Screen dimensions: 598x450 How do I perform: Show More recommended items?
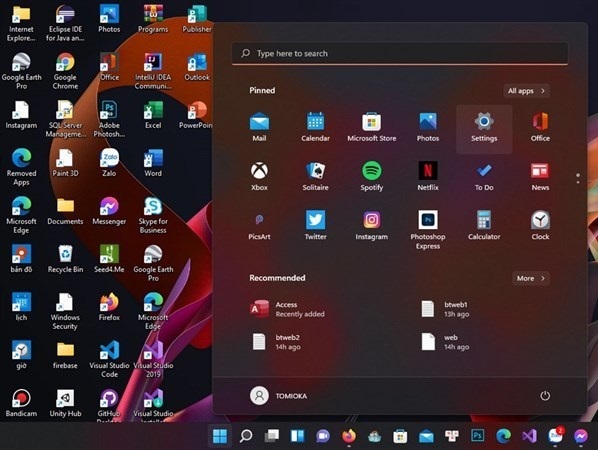pyautogui.click(x=531, y=278)
